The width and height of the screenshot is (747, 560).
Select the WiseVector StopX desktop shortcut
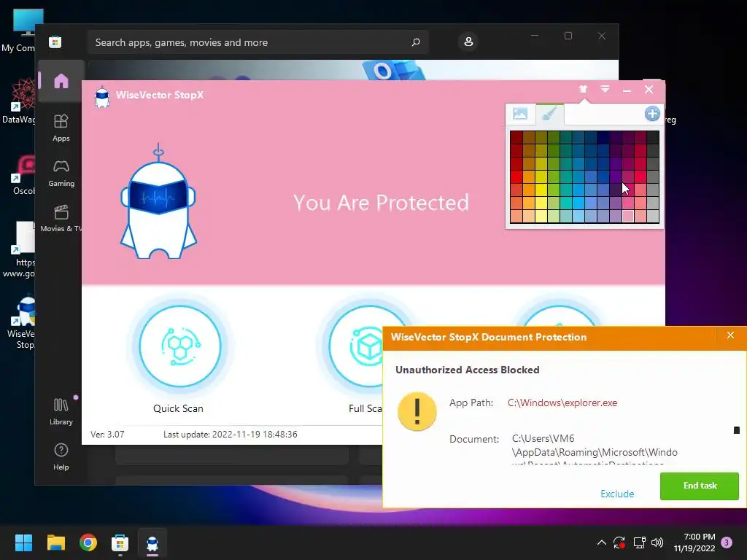pos(20,323)
